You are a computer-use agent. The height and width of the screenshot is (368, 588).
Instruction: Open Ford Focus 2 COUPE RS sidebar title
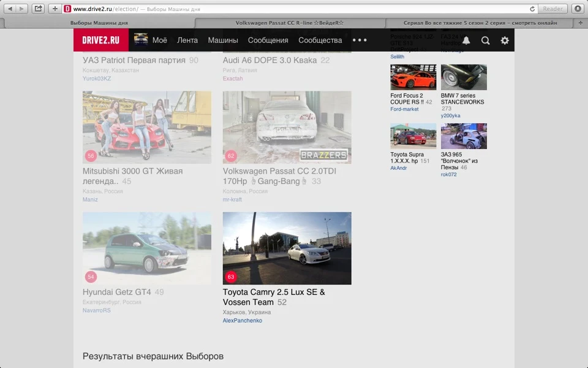[407, 99]
